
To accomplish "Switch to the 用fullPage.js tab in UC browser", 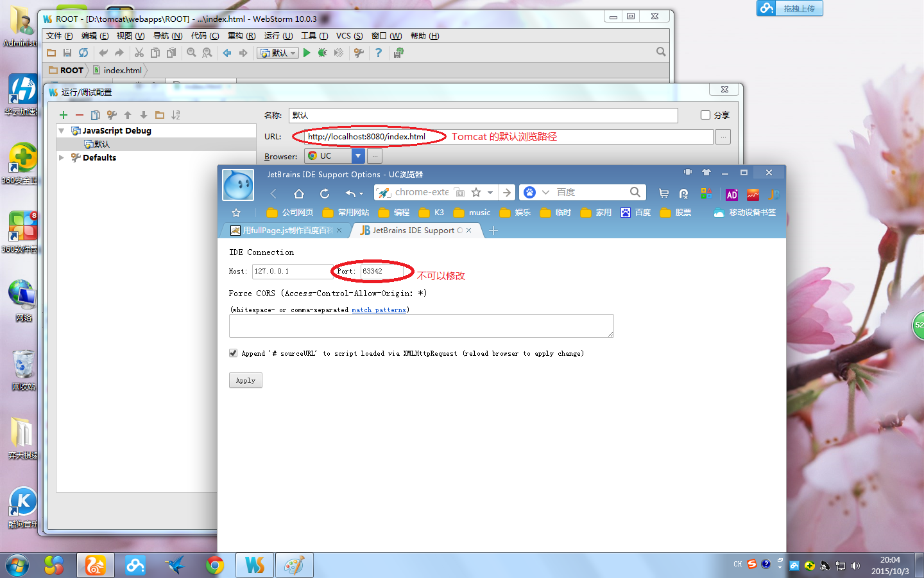I will pyautogui.click(x=286, y=230).
